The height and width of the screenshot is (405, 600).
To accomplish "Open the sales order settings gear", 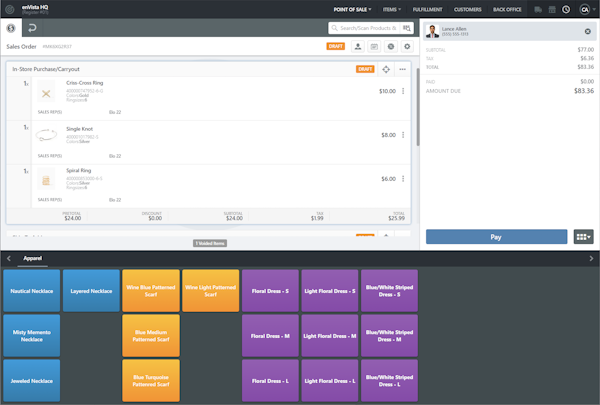I will [x=407, y=46].
